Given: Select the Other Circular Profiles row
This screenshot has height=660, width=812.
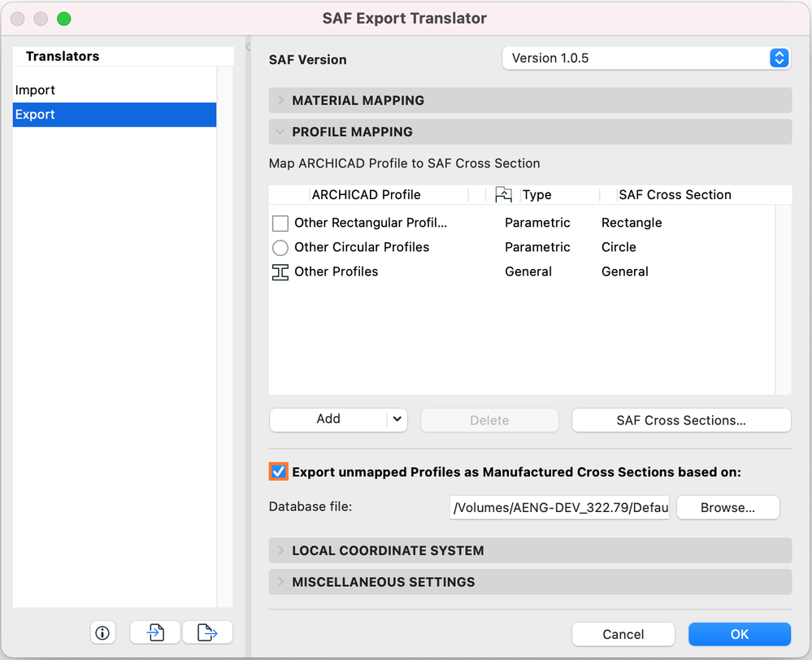Looking at the screenshot, I should [522, 247].
